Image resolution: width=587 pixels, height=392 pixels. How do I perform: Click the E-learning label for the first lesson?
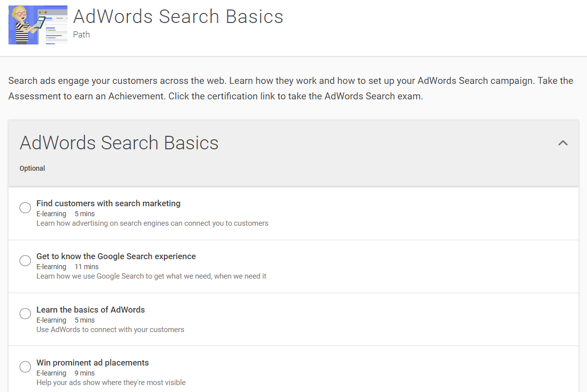(x=51, y=213)
